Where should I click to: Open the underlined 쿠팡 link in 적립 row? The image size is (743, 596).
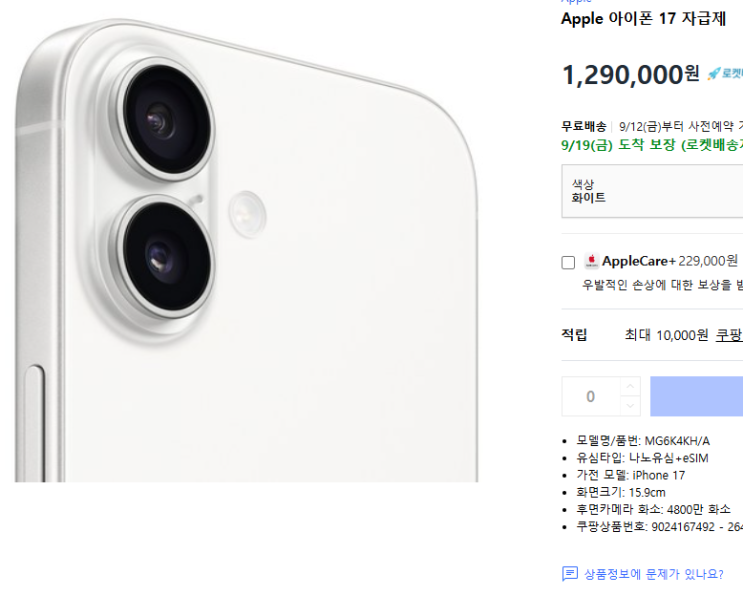click(728, 335)
